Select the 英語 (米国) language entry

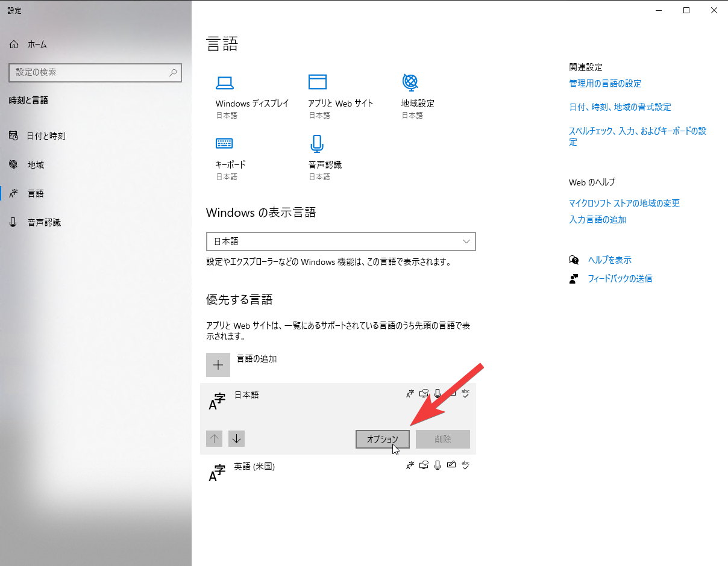coord(254,467)
